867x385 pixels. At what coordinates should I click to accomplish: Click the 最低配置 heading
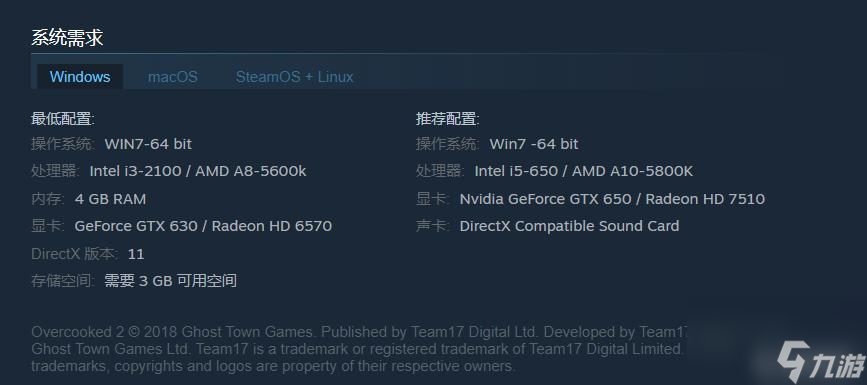coord(62,119)
